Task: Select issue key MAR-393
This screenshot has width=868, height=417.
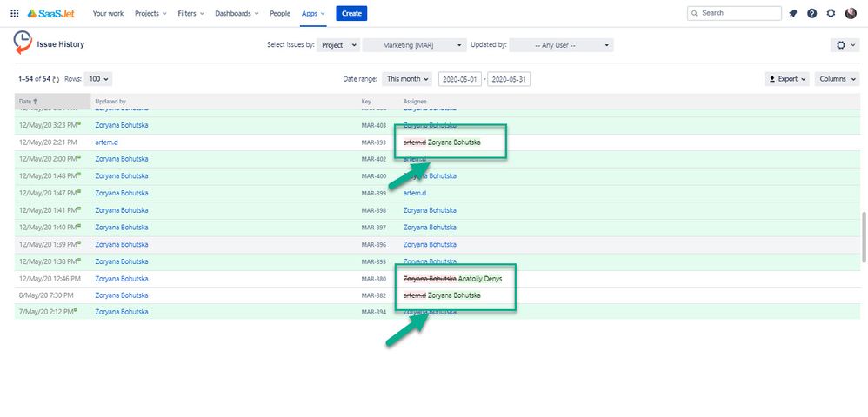Action: pyautogui.click(x=374, y=142)
